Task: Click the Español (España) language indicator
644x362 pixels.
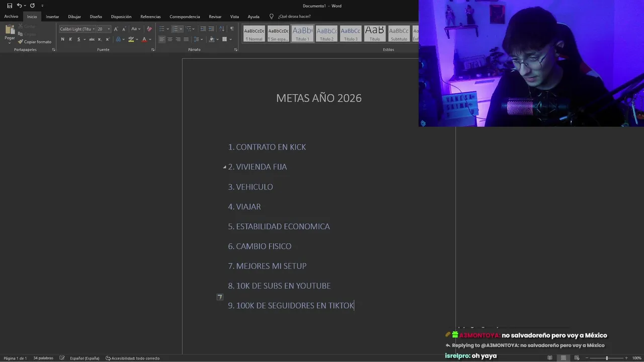Action: pos(85,358)
